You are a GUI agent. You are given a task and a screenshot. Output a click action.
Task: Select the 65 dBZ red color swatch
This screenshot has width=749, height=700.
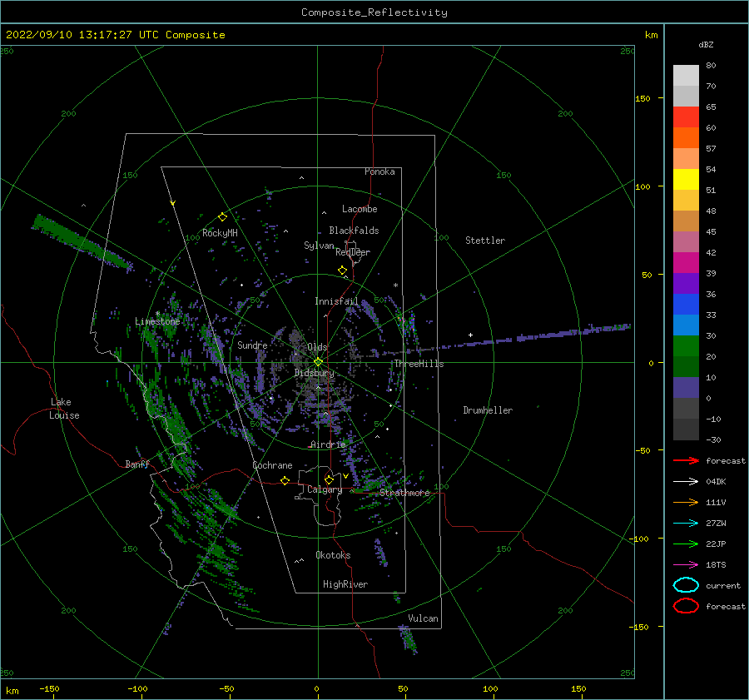[686, 117]
